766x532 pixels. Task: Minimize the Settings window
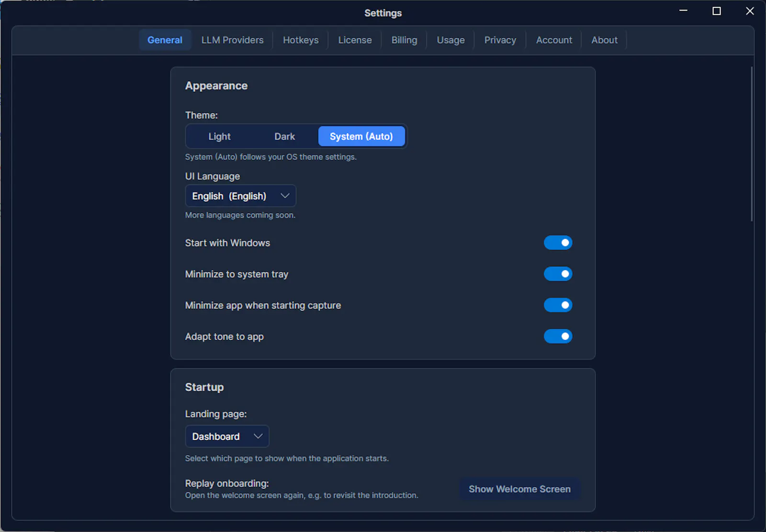point(684,11)
